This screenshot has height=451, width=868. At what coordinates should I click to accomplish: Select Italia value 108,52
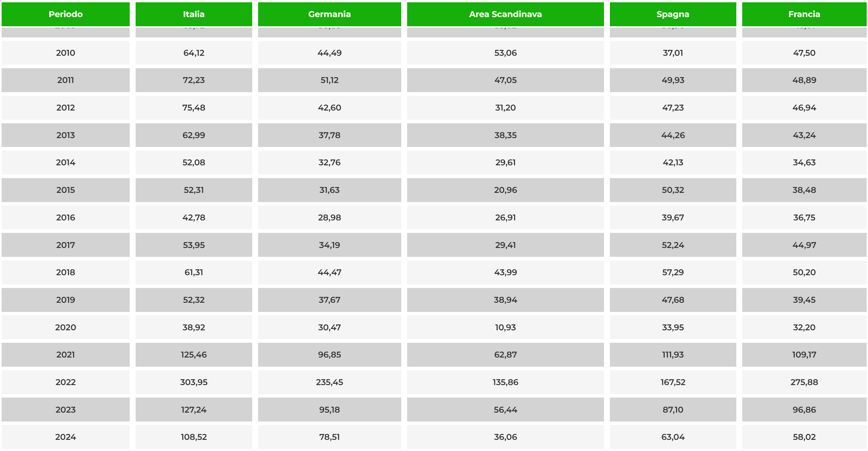click(x=194, y=437)
